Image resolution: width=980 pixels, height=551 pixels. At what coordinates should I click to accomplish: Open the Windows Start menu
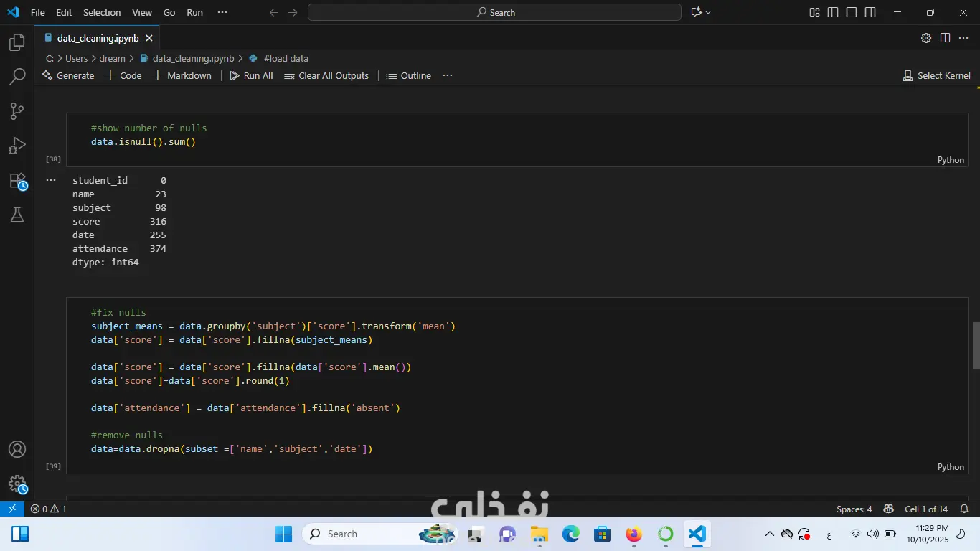(283, 534)
